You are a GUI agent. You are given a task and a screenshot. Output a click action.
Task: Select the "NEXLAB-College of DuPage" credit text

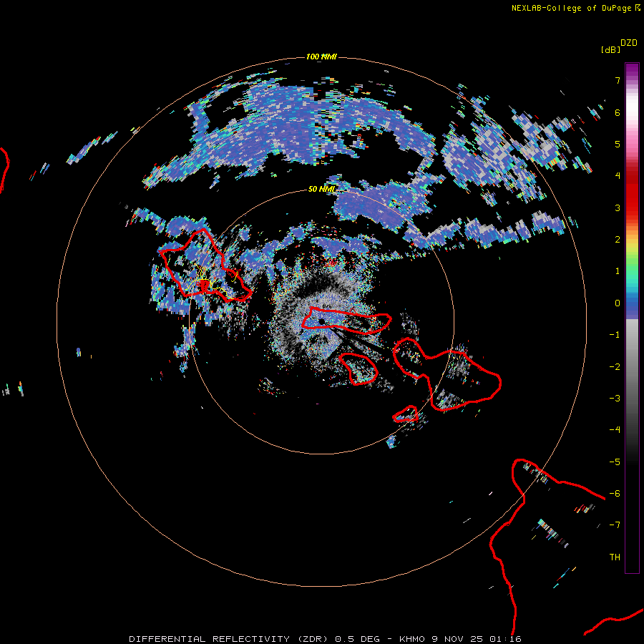tap(571, 8)
